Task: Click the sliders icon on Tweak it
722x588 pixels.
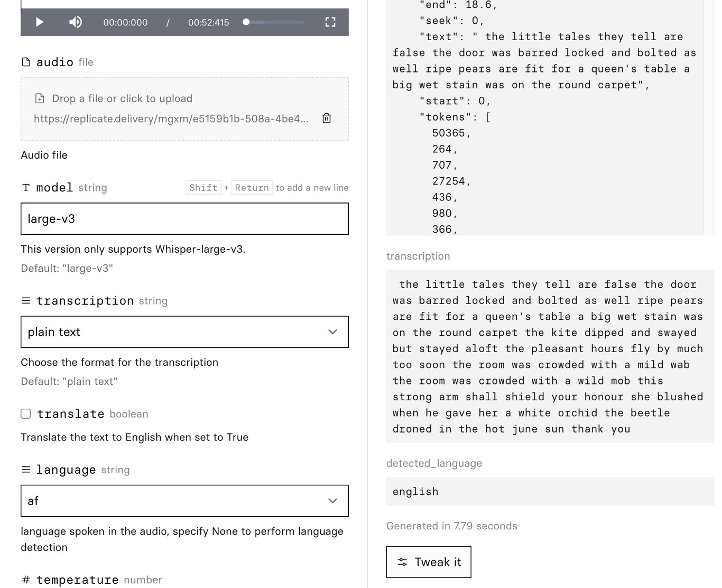Action: point(402,562)
